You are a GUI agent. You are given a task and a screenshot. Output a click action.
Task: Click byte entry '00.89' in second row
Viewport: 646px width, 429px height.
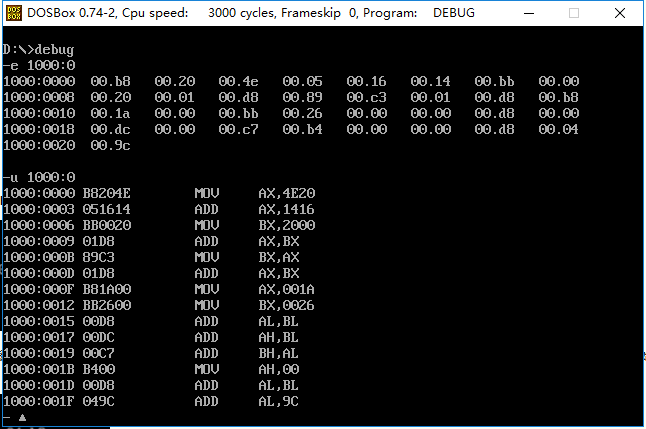click(302, 97)
